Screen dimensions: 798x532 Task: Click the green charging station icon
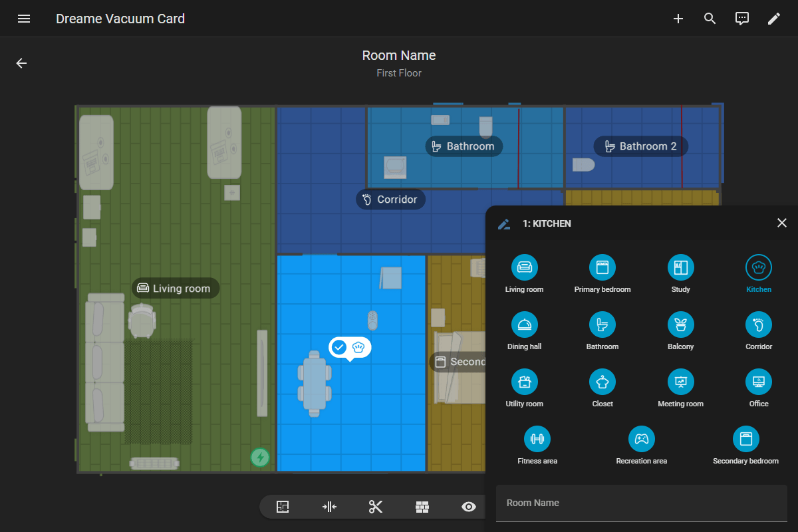260,458
